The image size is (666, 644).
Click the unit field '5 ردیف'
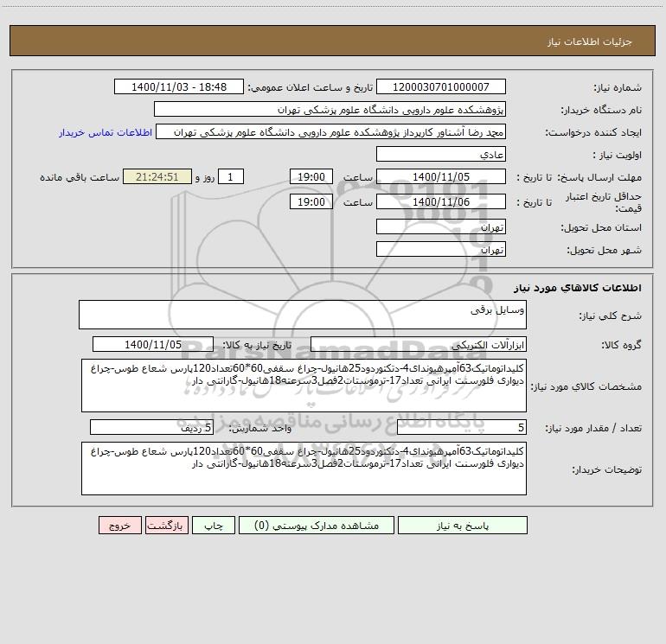(x=151, y=427)
